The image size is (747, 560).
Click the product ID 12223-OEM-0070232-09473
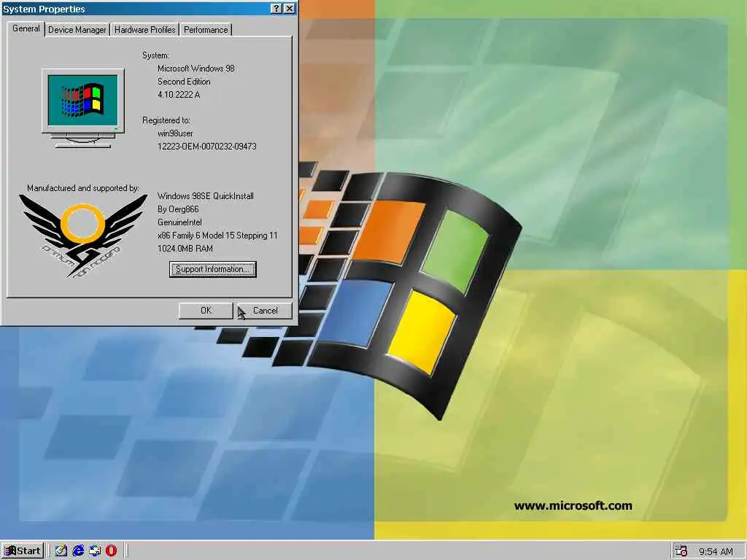[206, 146]
